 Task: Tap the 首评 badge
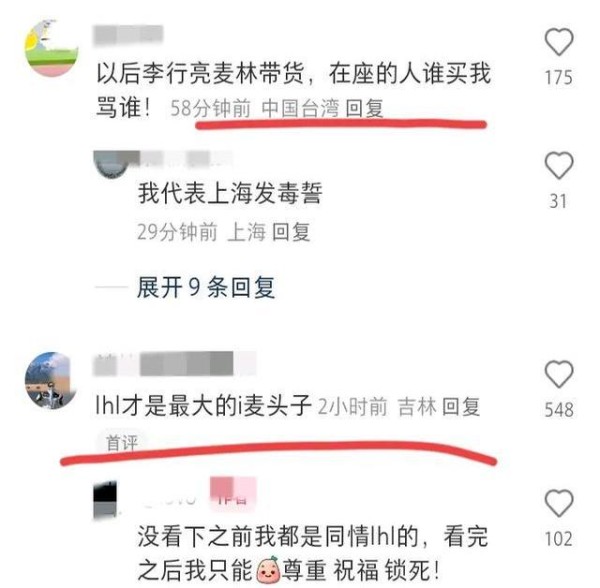pyautogui.click(x=122, y=443)
